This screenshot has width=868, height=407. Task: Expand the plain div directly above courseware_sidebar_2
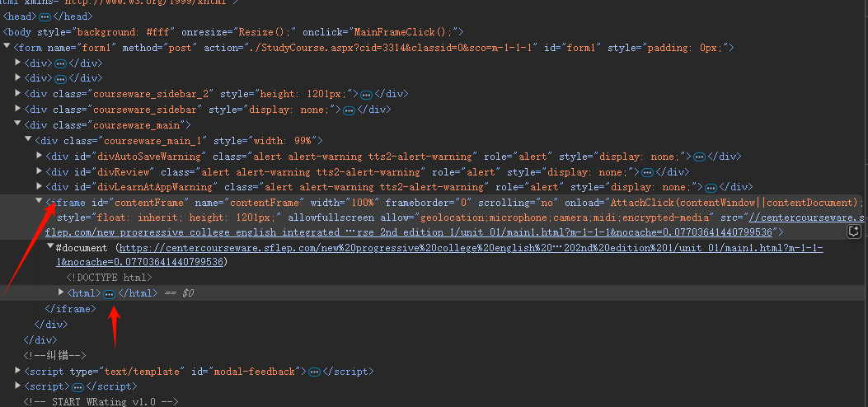[x=17, y=77]
